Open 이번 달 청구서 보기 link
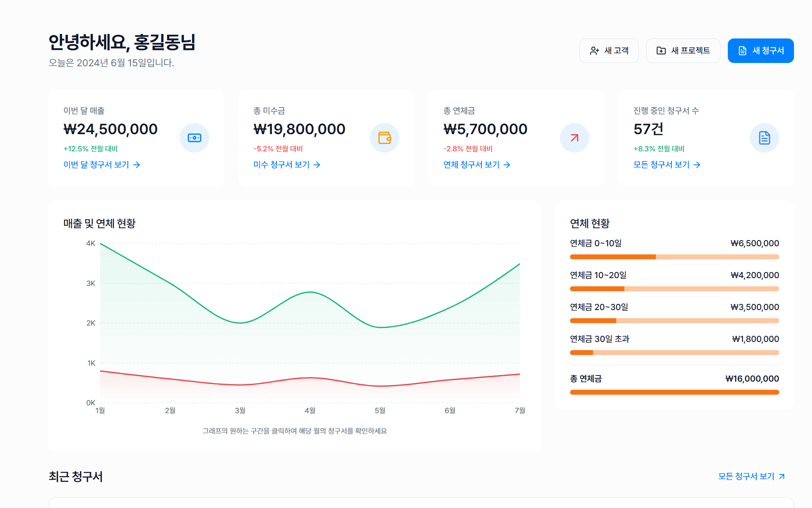Screen dimensions: 812x508 (x=102, y=165)
